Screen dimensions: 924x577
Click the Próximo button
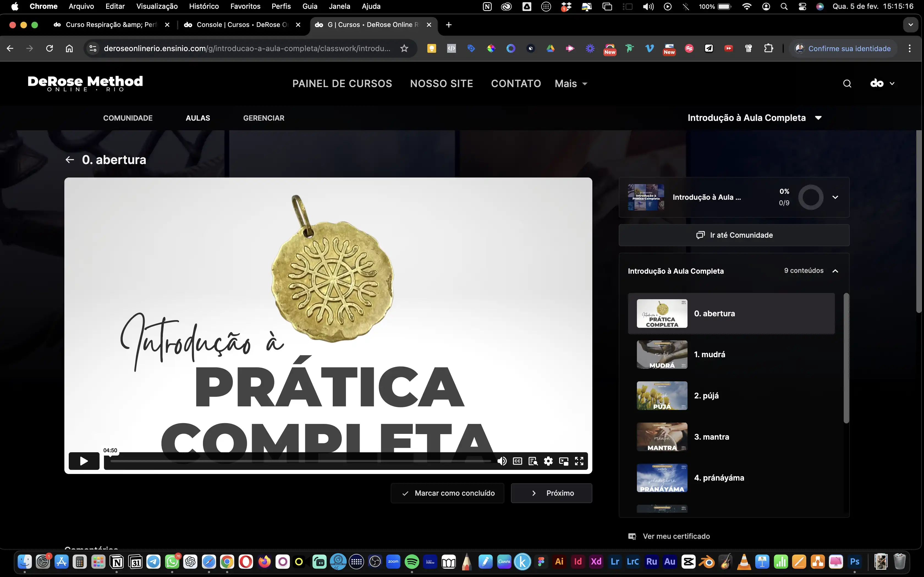551,493
